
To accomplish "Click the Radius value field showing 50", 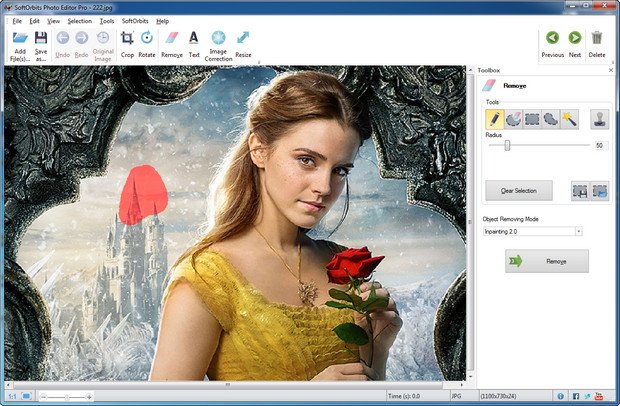I will click(x=601, y=145).
